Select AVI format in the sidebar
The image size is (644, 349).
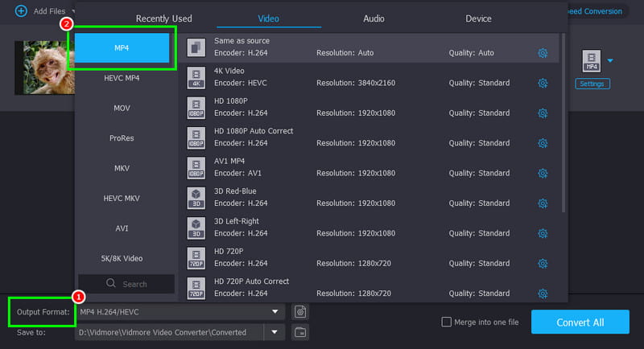(122, 228)
